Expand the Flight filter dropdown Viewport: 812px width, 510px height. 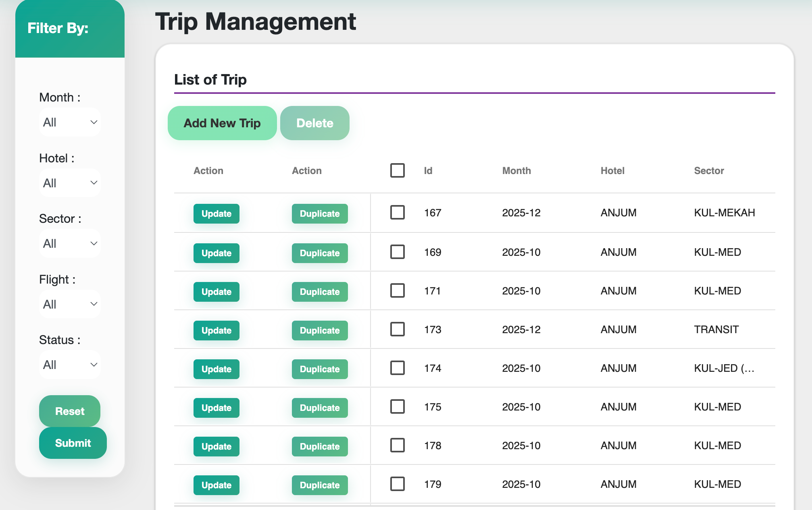coord(70,304)
